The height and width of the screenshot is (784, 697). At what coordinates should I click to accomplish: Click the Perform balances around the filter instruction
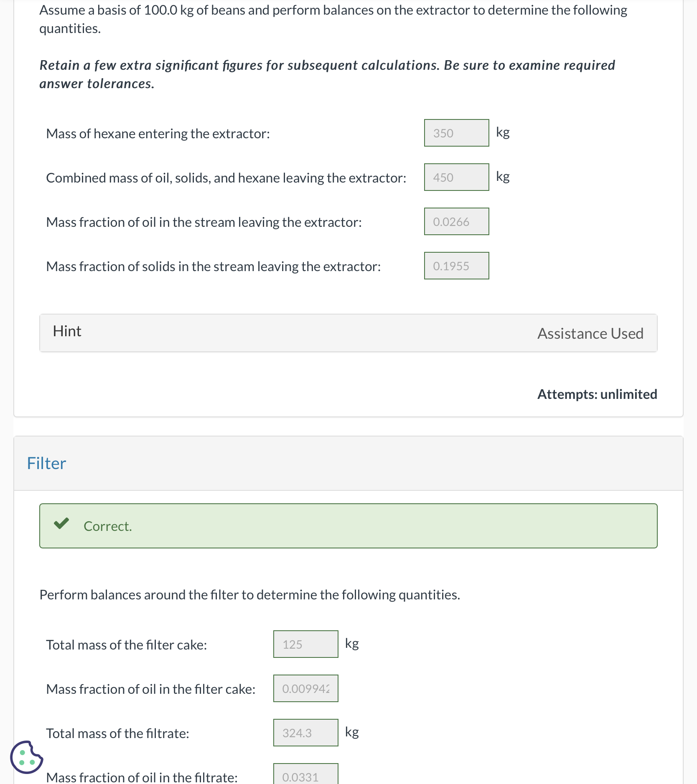(249, 595)
